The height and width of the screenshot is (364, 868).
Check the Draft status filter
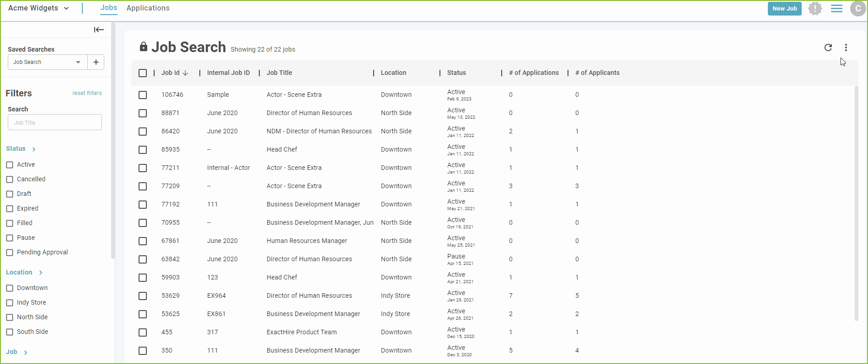click(x=10, y=194)
